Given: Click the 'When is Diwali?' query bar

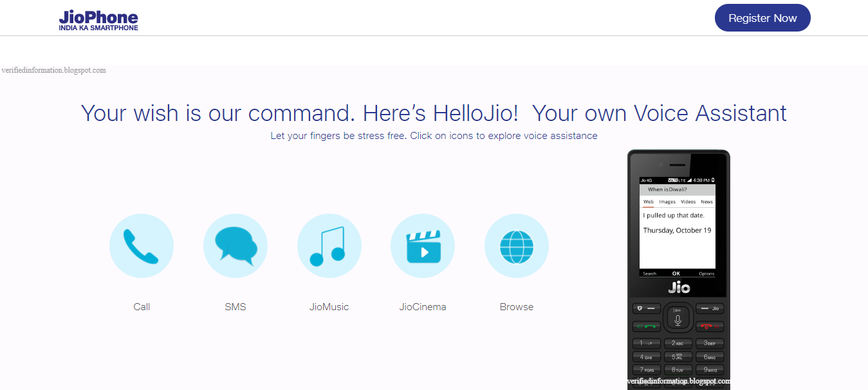Looking at the screenshot, I should tap(678, 190).
